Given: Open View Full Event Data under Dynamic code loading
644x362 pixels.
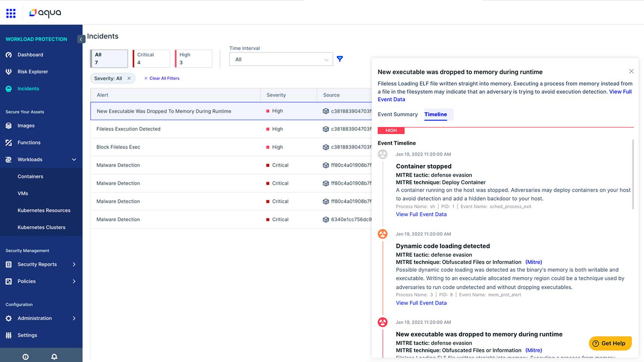Looking at the screenshot, I should tap(421, 303).
